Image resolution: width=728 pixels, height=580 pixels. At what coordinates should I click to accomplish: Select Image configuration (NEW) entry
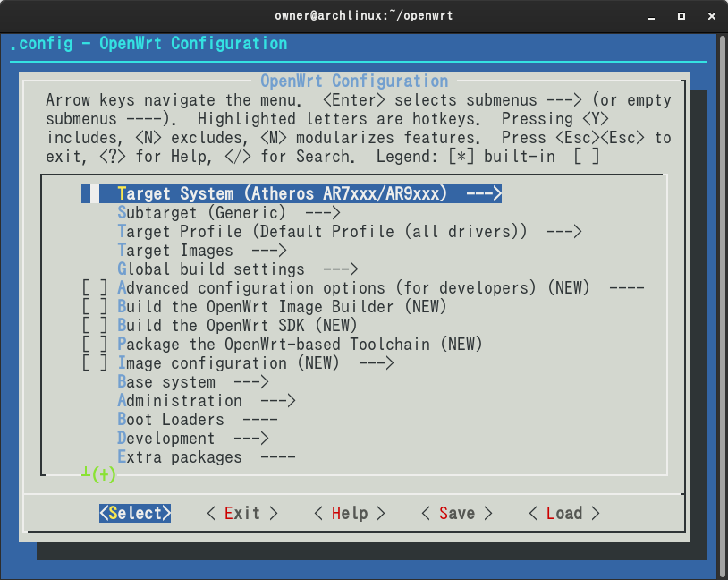(x=256, y=363)
